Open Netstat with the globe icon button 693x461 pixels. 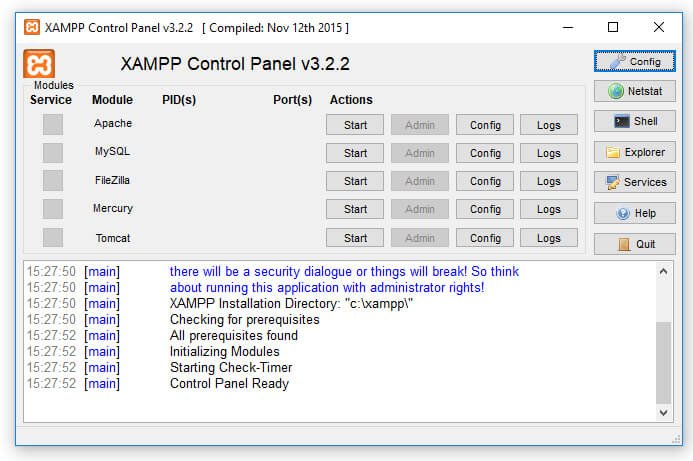(635, 91)
